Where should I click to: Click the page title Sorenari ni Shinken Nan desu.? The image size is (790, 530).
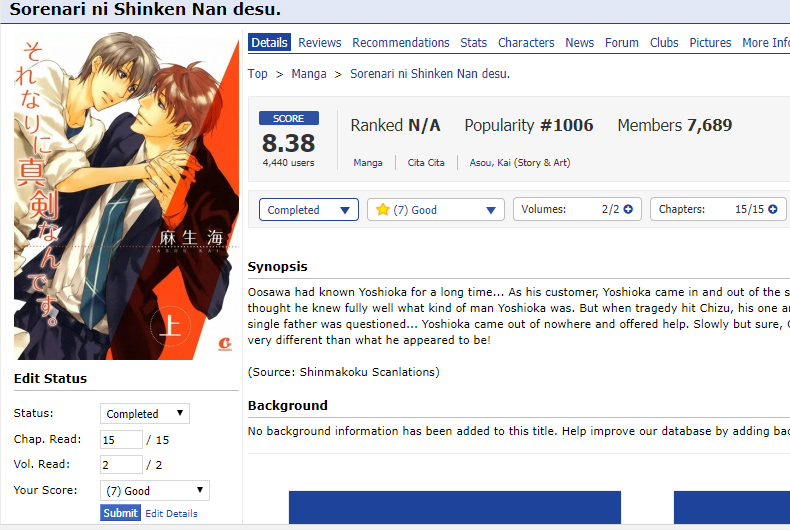pos(145,9)
